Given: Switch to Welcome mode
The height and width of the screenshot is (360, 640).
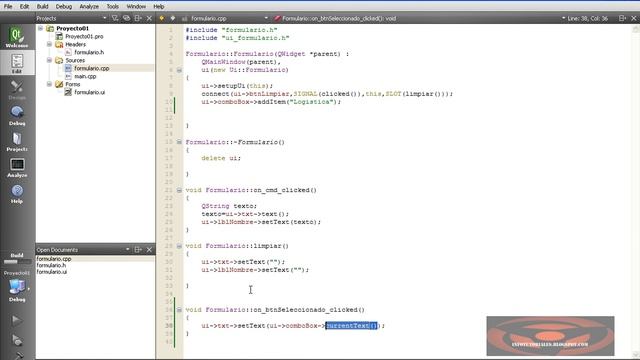Looking at the screenshot, I should pos(17,38).
